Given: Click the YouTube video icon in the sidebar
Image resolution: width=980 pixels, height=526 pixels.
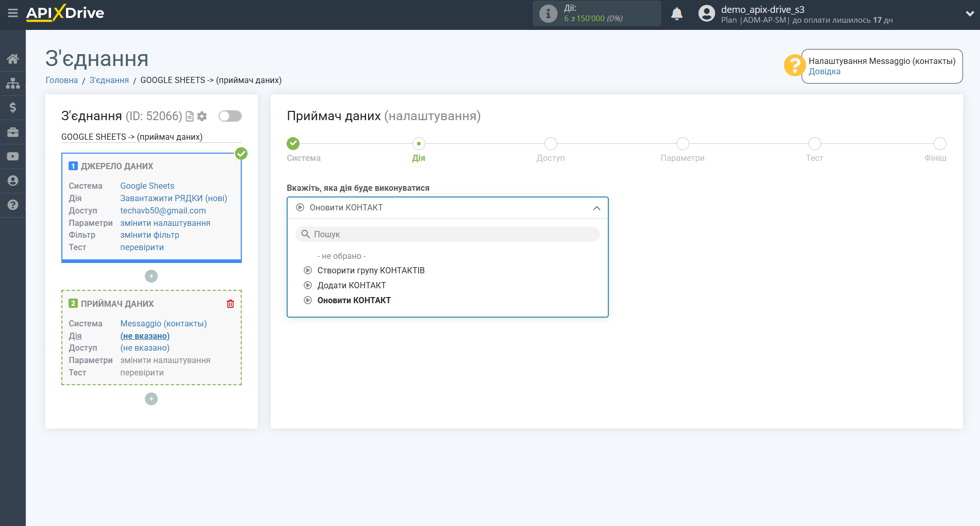Looking at the screenshot, I should (x=13, y=156).
